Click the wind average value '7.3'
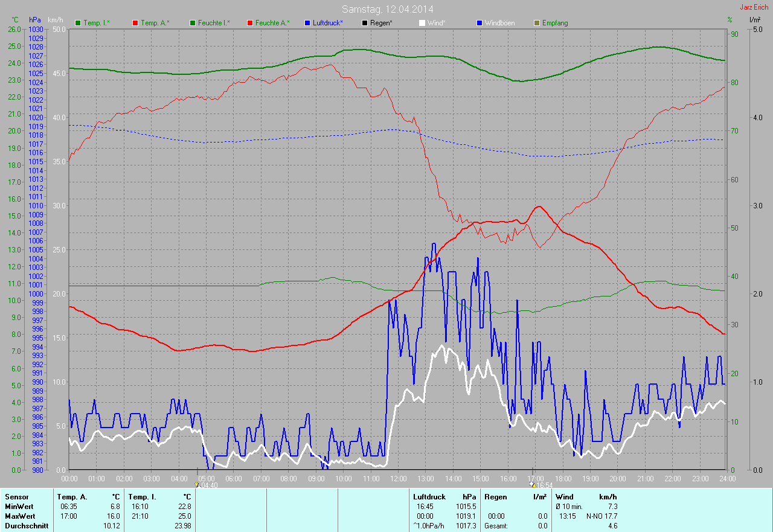Screen dimensions: 773x532 (612, 507)
